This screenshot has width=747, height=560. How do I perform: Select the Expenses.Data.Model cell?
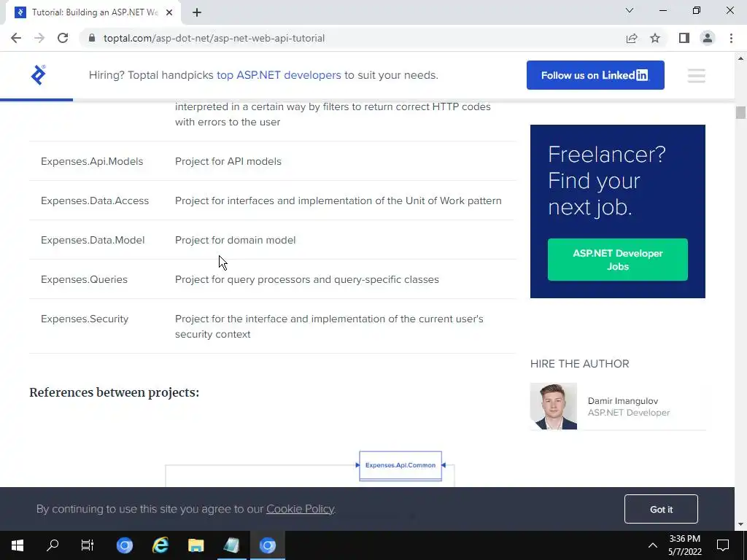93,241
